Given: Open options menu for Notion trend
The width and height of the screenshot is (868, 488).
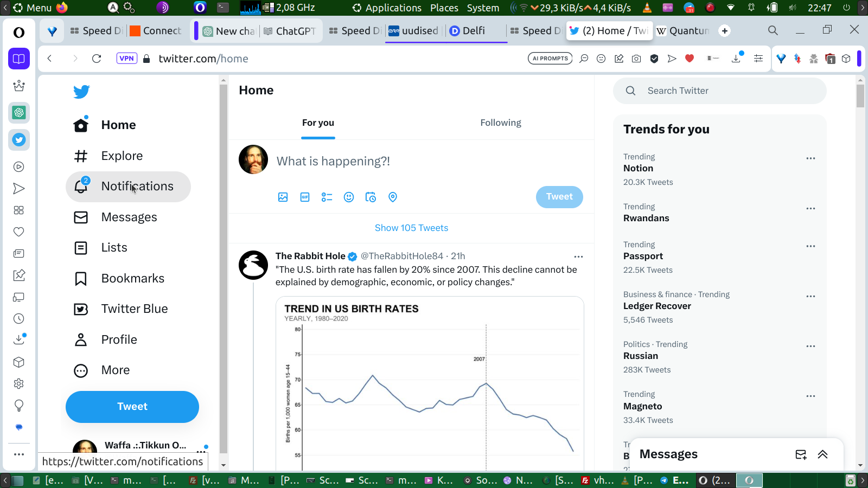Looking at the screenshot, I should [x=810, y=158].
